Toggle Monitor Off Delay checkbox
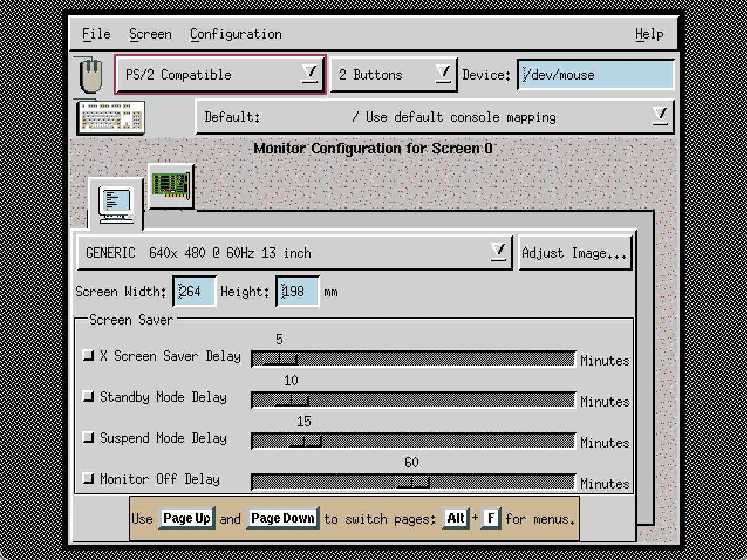Viewport: 747px width, 560px height. click(x=88, y=479)
